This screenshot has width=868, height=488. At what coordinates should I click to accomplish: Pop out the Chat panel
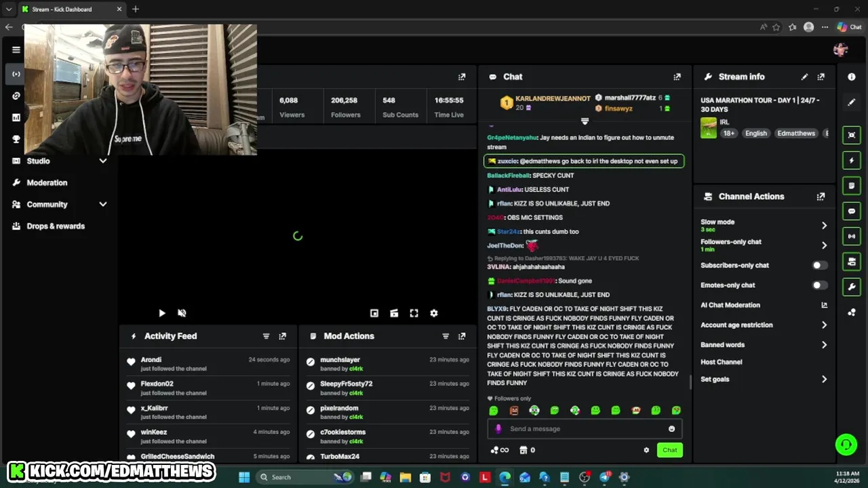677,77
